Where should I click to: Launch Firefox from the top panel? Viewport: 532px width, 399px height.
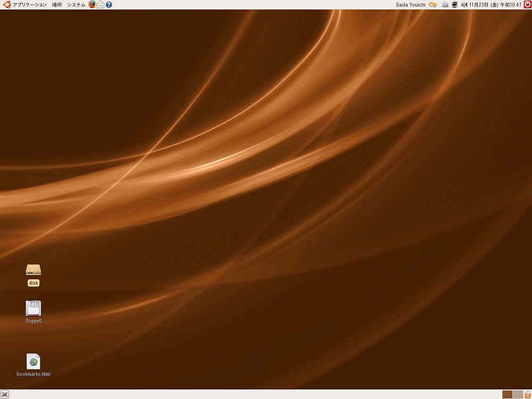92,4
